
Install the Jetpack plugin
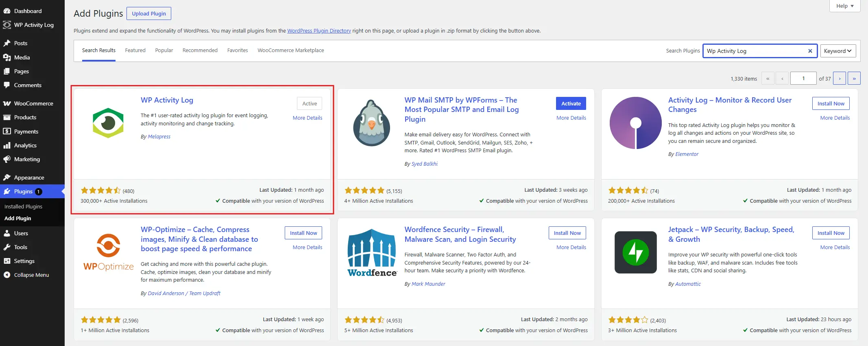tap(831, 233)
